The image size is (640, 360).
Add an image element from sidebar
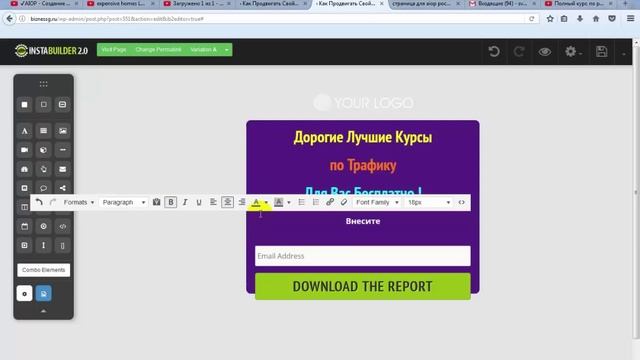62,131
